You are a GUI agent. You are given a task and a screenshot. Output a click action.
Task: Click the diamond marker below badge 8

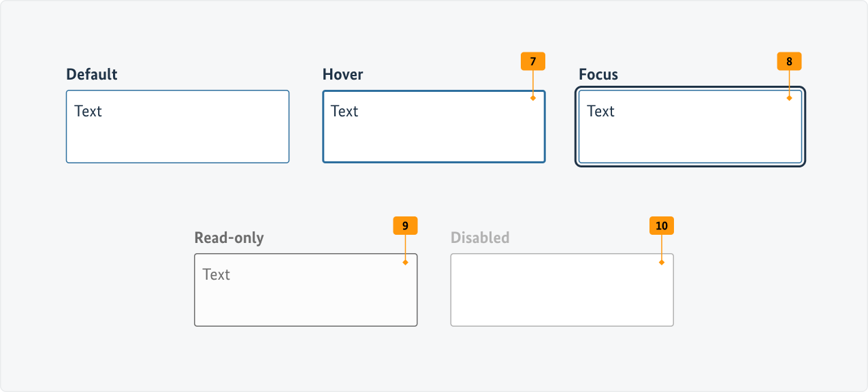[789, 98]
